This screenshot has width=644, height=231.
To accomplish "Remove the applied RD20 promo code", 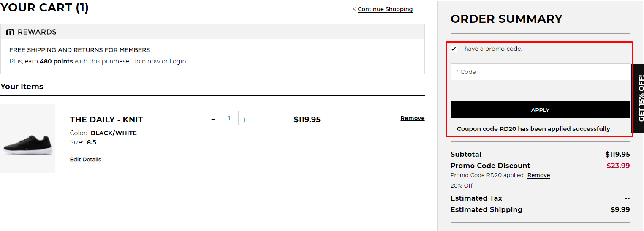I will coord(538,175).
